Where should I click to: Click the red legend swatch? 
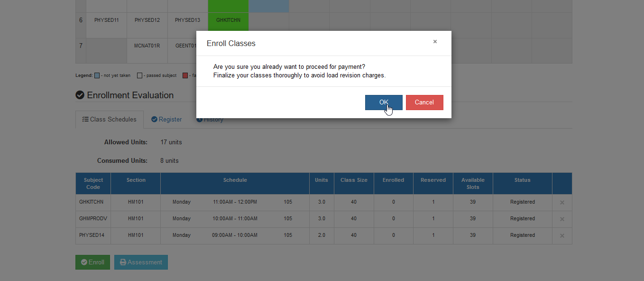coord(185,75)
